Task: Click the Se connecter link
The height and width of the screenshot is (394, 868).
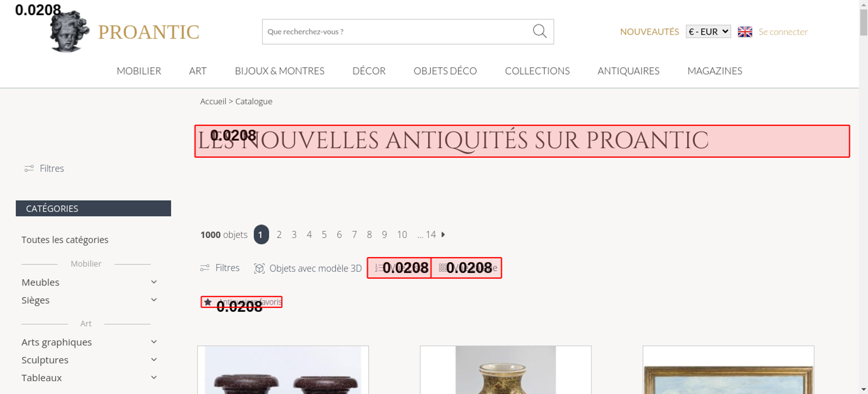Action: 783,32
